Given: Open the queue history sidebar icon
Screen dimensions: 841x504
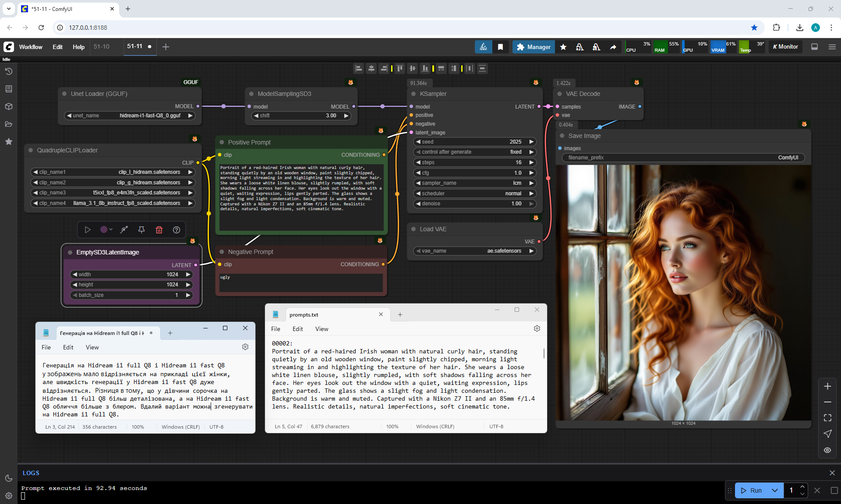Looking at the screenshot, I should click(x=8, y=71).
